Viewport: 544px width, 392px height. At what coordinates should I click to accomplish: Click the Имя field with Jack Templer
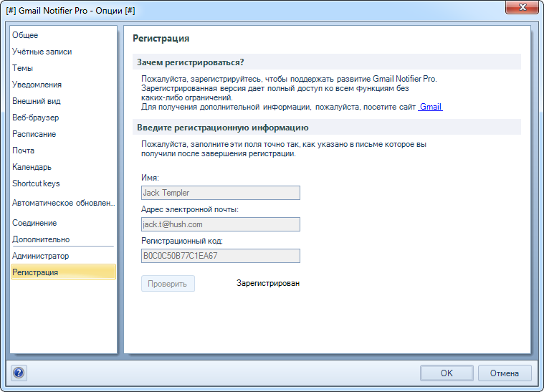[221, 193]
